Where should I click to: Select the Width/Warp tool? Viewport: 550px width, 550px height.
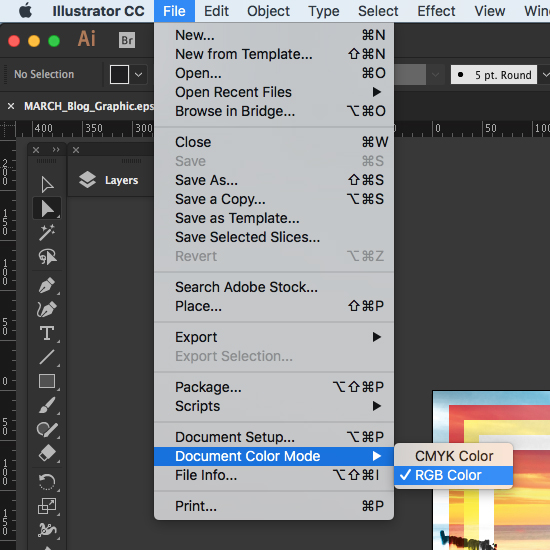pos(47,530)
